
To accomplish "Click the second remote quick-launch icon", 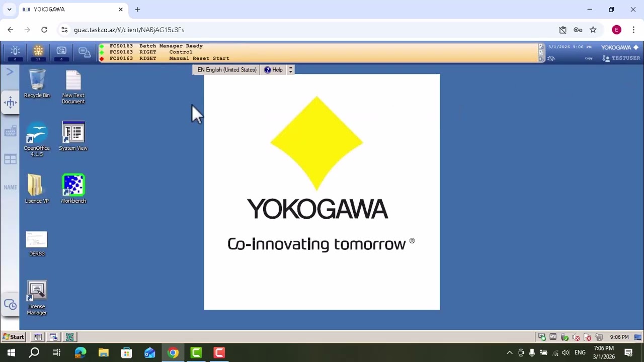I will 53,337.
